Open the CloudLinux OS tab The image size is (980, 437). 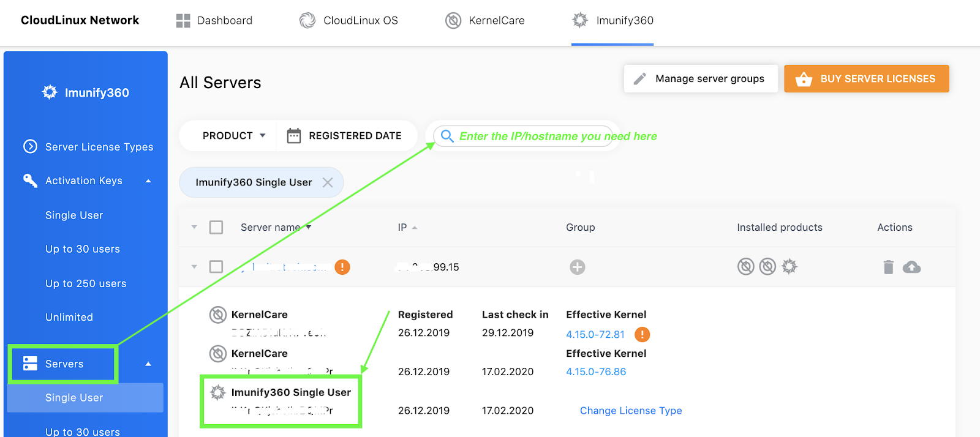[x=349, y=21]
